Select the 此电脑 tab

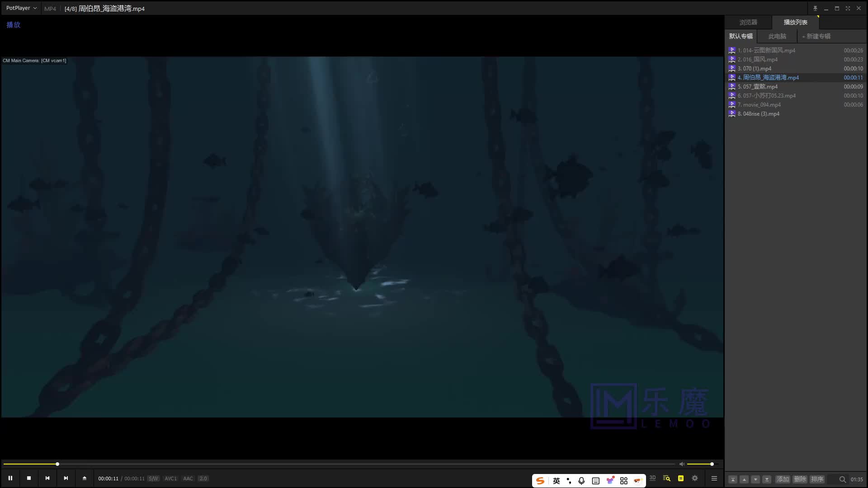click(777, 36)
